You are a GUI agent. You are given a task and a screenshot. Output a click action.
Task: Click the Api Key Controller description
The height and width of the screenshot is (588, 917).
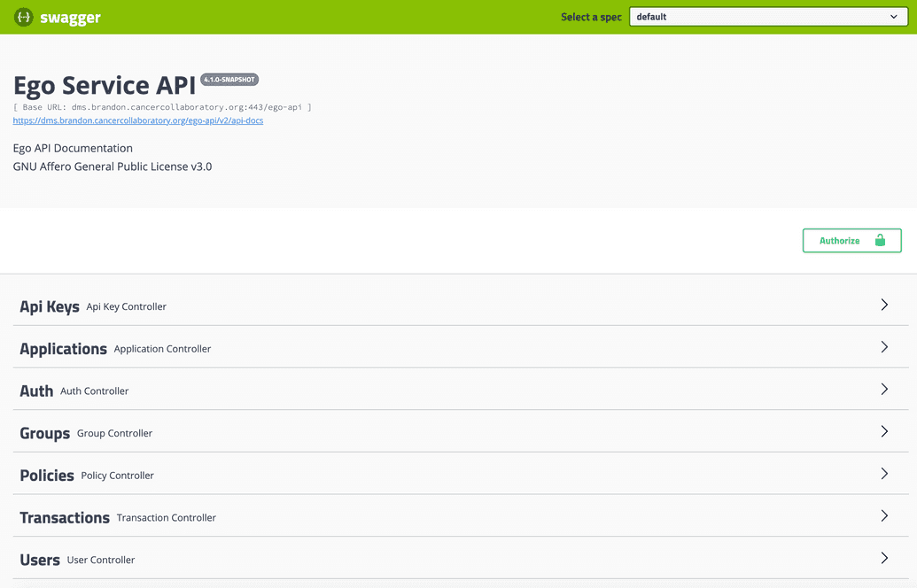click(127, 307)
